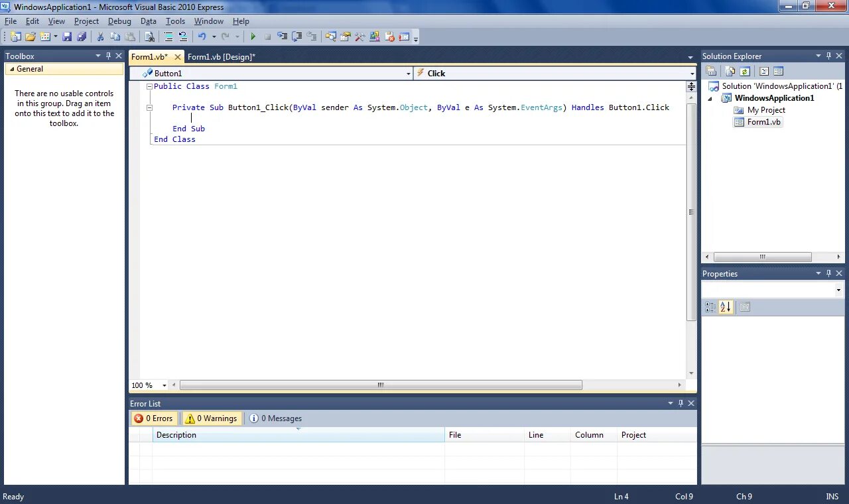The height and width of the screenshot is (504, 849).
Task: Select Form1.vb in Solution Explorer
Action: tap(764, 122)
